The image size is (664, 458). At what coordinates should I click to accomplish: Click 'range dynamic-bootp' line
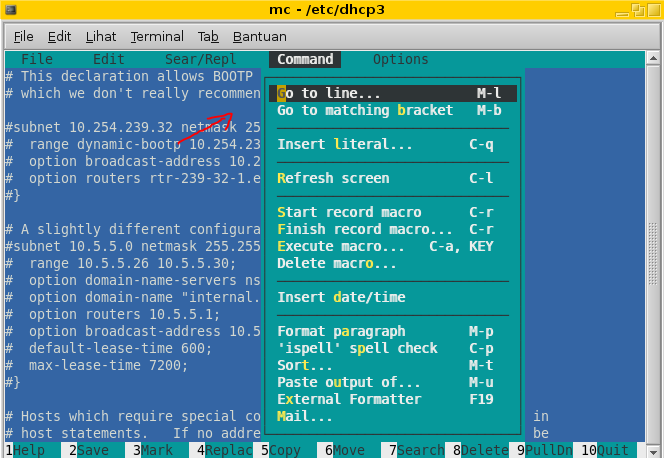(x=133, y=144)
